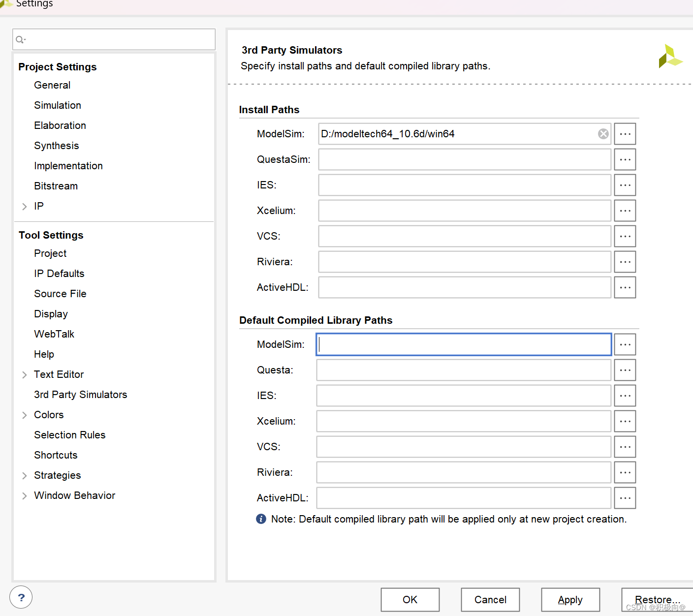Image resolution: width=693 pixels, height=616 pixels.
Task: Click the help question mark icon
Action: [21, 597]
